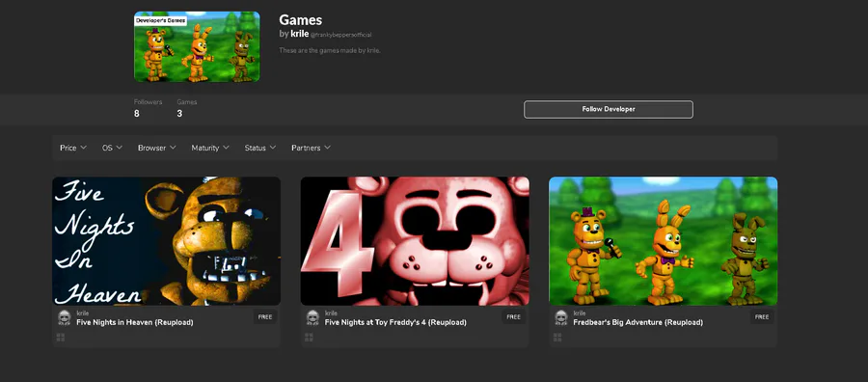This screenshot has height=382, width=868.
Task: Click the FREE badge on Toy Freddy's 4
Action: point(514,317)
